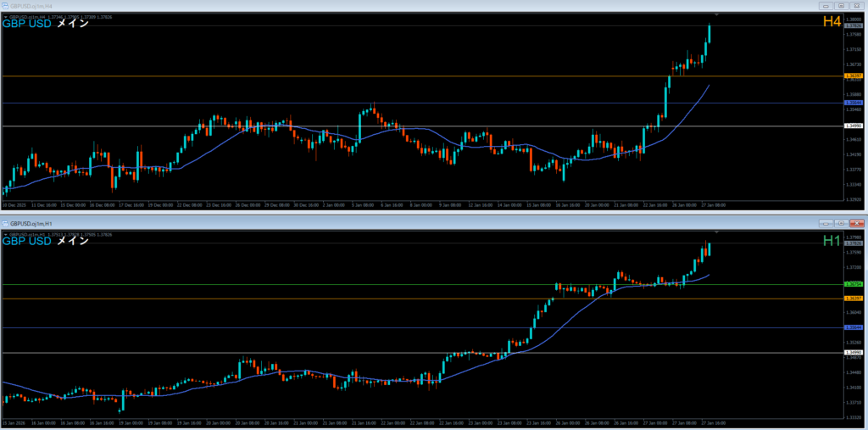Click the orange H4 timeframe label
The width and height of the screenshot is (868, 430).
point(831,22)
